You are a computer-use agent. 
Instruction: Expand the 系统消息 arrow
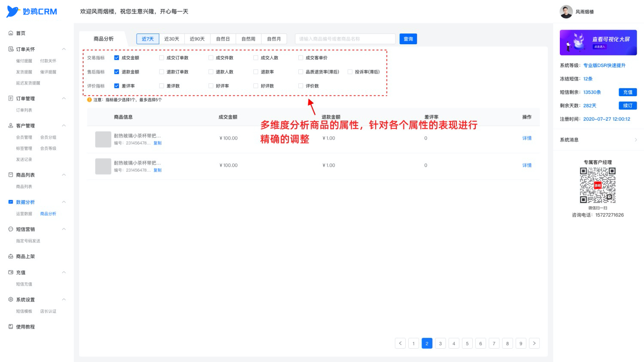click(x=636, y=140)
